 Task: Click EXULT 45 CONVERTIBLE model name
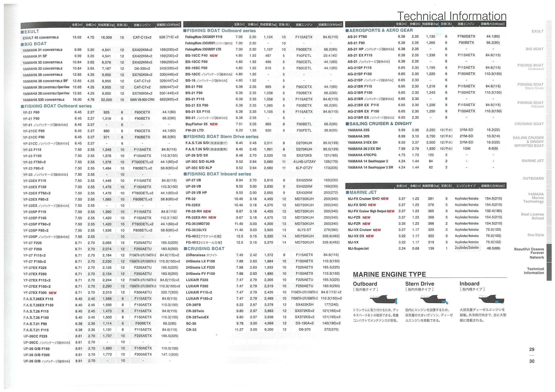tap(41, 38)
